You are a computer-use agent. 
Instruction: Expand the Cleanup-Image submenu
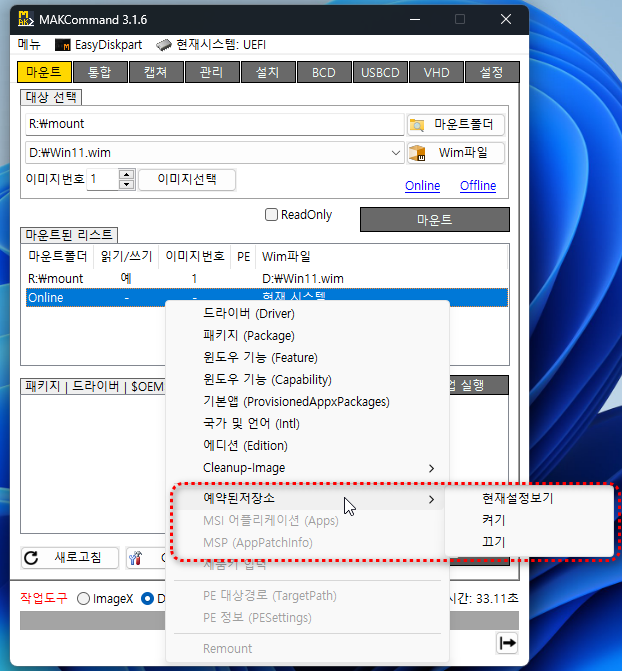pos(307,468)
